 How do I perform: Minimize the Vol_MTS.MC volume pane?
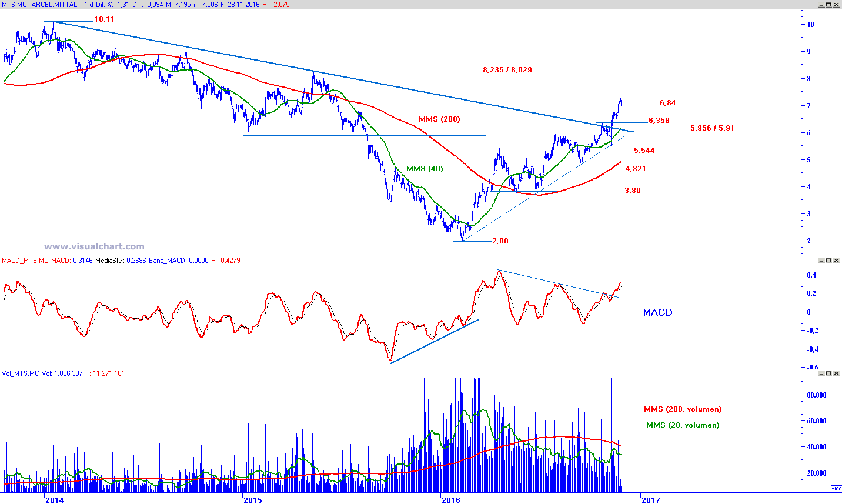click(820, 373)
